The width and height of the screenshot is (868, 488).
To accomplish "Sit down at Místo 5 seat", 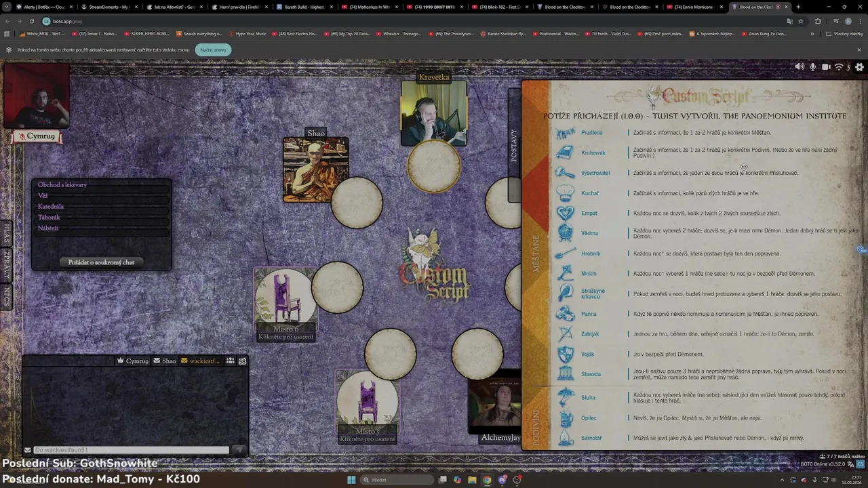I will (x=368, y=407).
